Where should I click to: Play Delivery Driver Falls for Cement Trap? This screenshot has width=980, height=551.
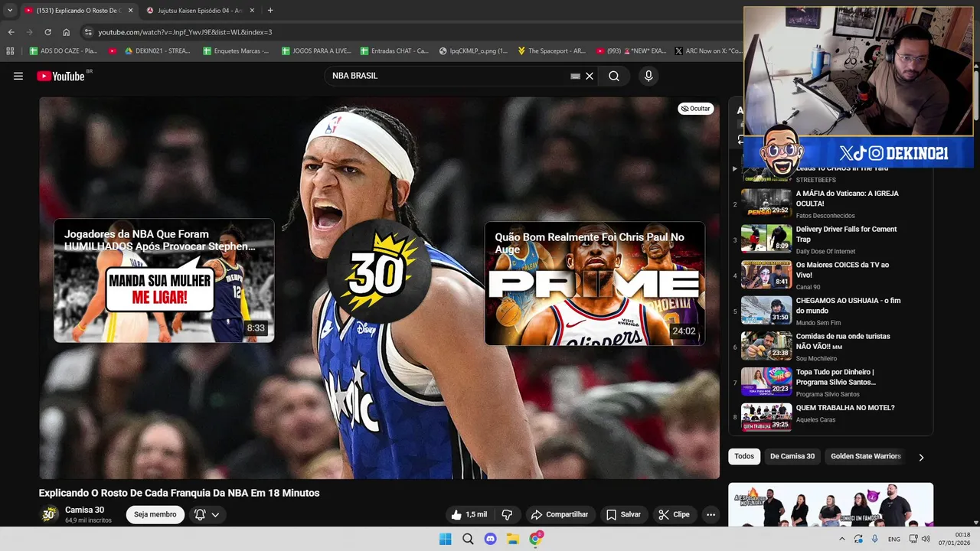click(831, 240)
